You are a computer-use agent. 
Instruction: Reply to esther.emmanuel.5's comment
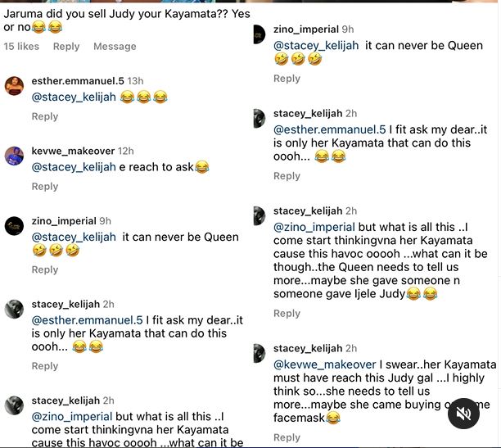pyautogui.click(x=45, y=116)
